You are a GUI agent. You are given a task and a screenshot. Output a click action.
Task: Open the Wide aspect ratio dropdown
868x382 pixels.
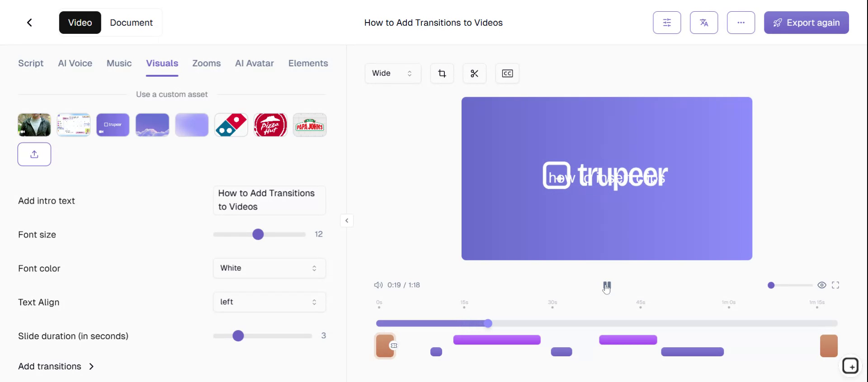[393, 73]
